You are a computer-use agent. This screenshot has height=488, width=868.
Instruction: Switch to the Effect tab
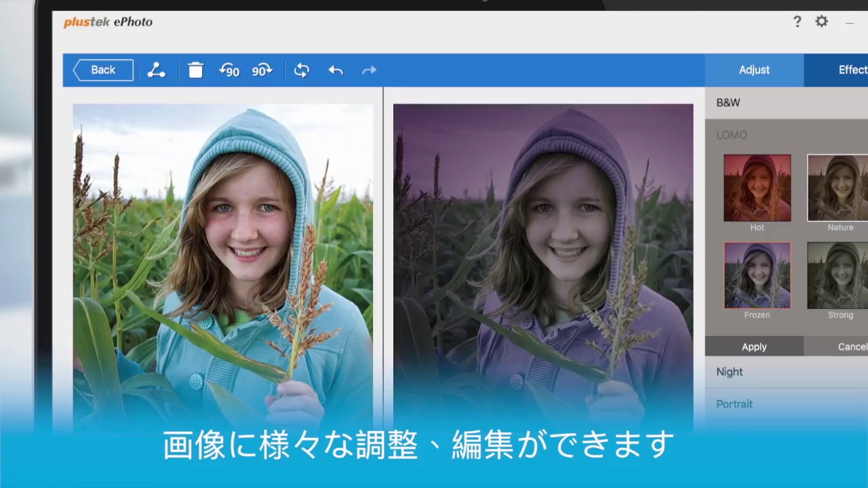(836, 70)
